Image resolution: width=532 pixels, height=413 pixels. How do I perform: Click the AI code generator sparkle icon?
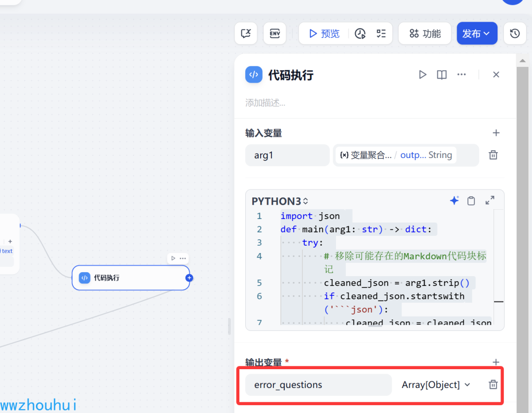[454, 200]
